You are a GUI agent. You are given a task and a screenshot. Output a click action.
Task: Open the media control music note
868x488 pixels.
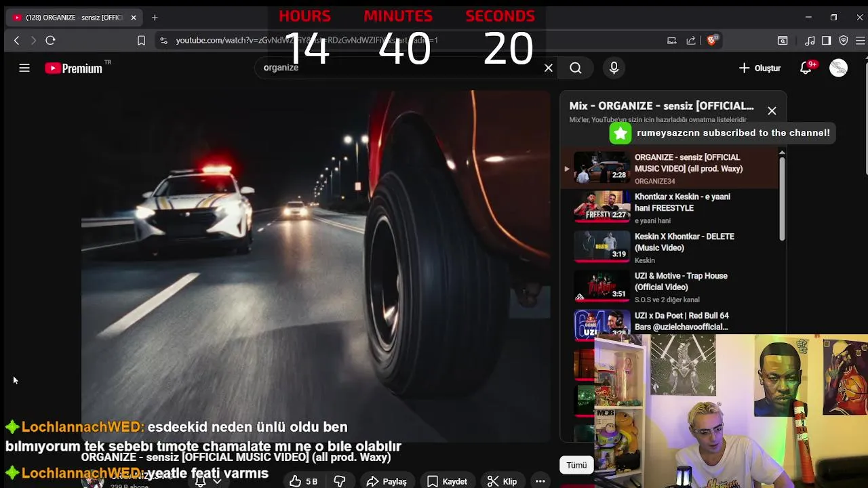(x=810, y=41)
